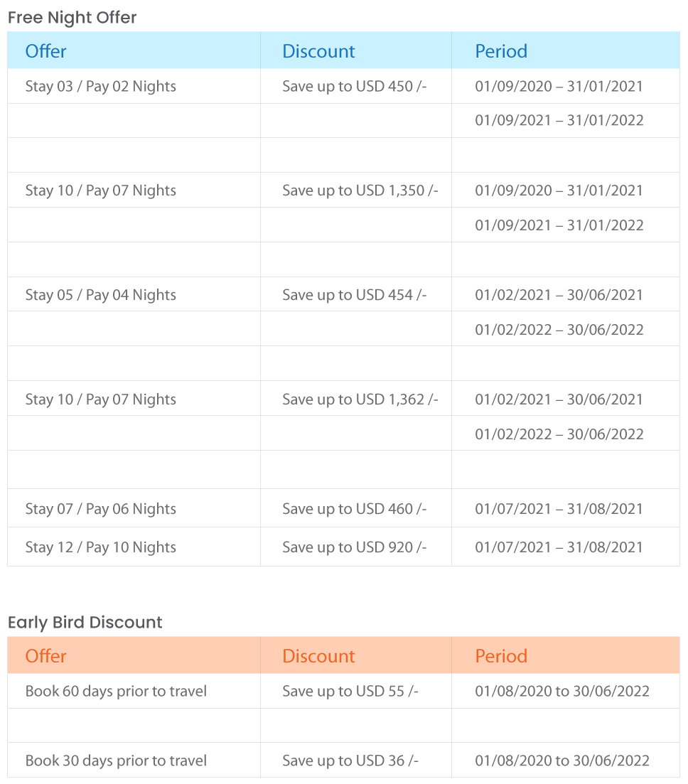
Task: Select Book 30 days prior to travel
Action: (116, 761)
